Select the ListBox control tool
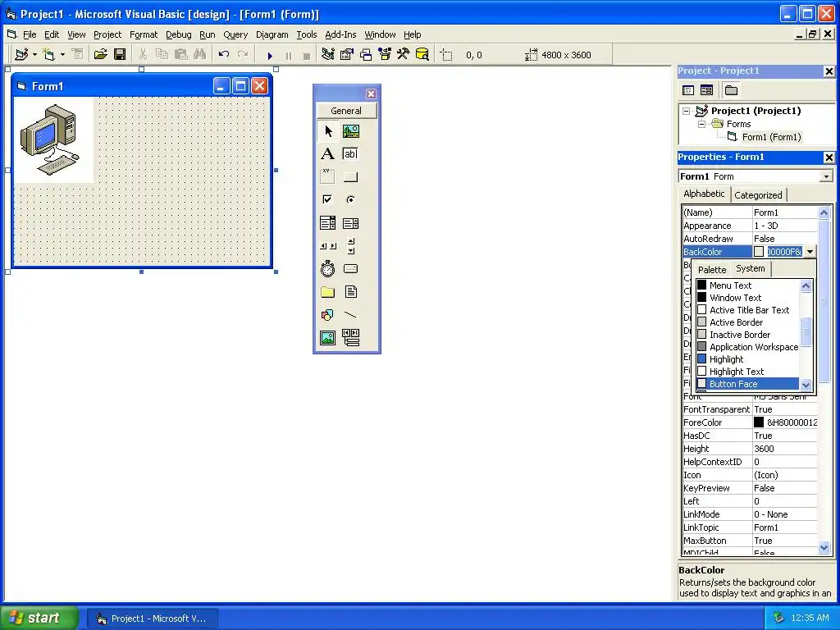Image resolution: width=840 pixels, height=630 pixels. click(x=351, y=223)
